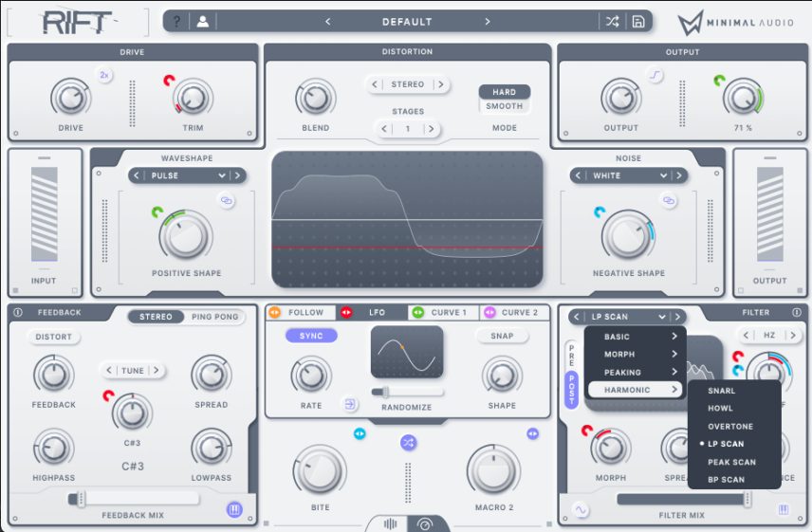The height and width of the screenshot is (532, 812).
Task: Switch to the Curve 2 modulation tab
Action: pos(514,313)
